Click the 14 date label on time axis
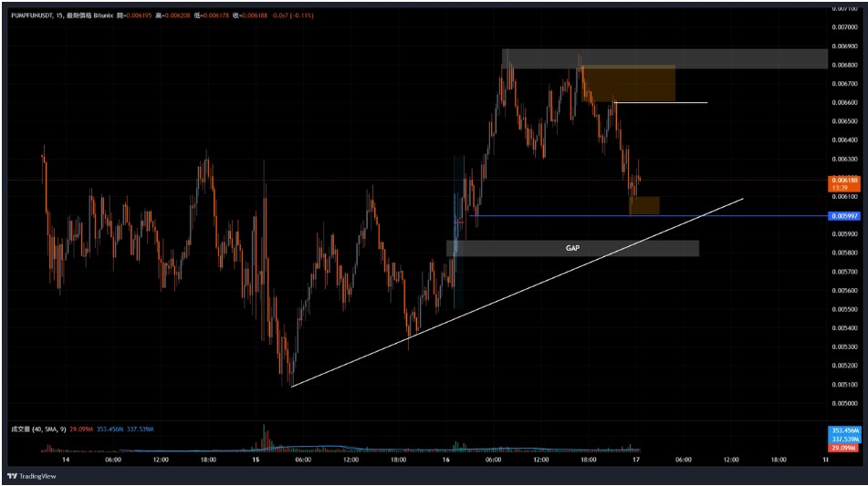868x486 pixels. point(63,460)
